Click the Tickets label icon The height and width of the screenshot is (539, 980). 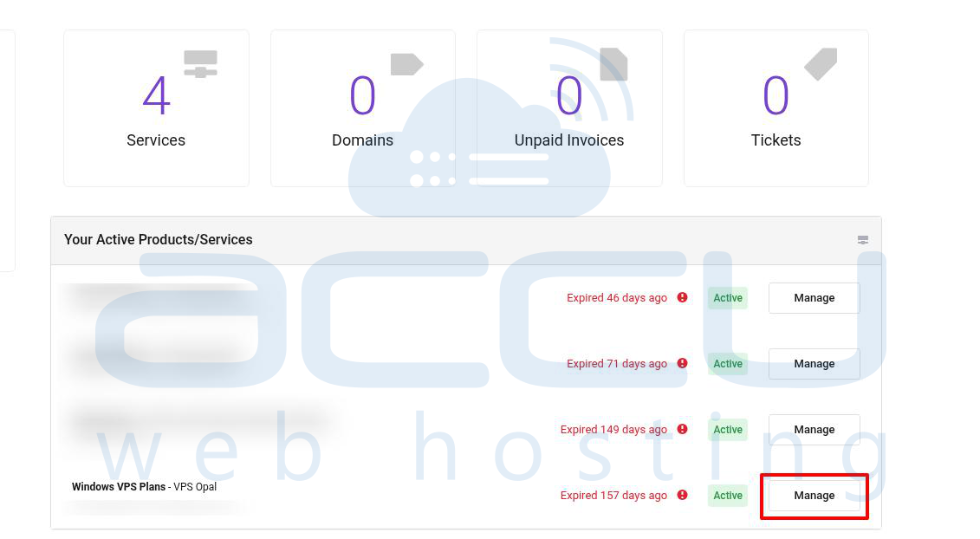point(821,64)
